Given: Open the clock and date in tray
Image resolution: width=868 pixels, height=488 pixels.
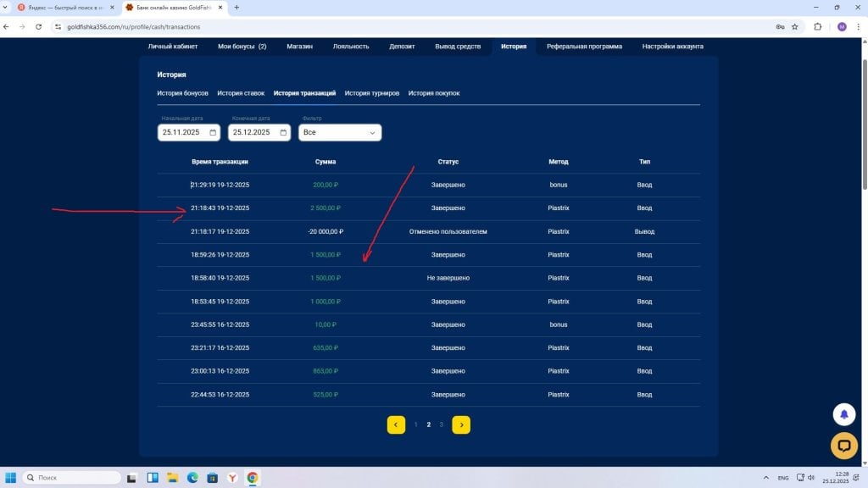Looking at the screenshot, I should (835, 478).
